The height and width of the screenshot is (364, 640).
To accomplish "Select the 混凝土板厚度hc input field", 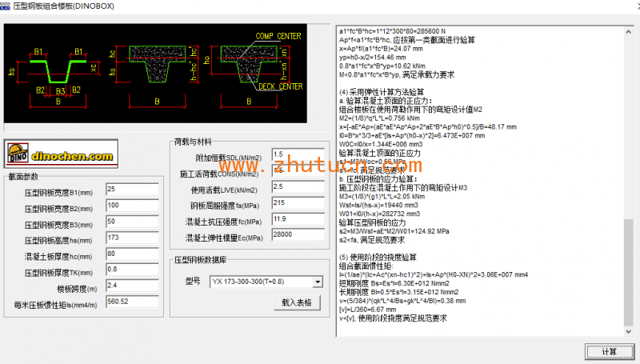I will point(132,254).
